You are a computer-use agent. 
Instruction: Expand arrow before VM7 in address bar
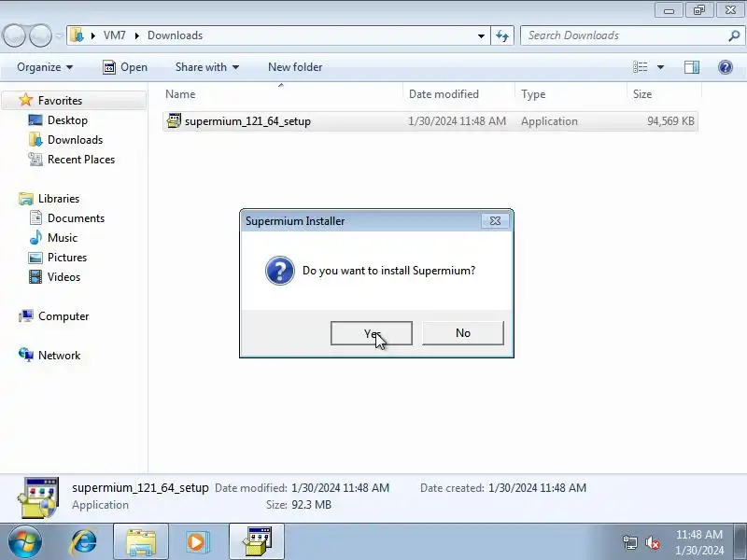point(92,35)
